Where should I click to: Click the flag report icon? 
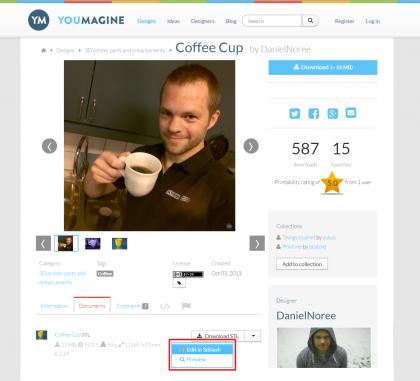pos(186,306)
